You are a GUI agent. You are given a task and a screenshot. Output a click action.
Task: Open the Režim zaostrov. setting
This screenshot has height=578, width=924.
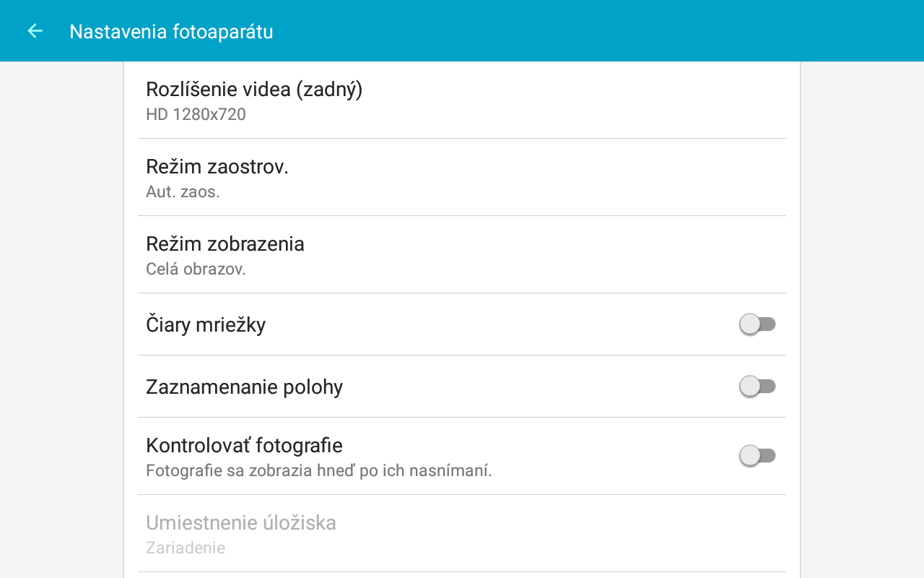pos(462,177)
